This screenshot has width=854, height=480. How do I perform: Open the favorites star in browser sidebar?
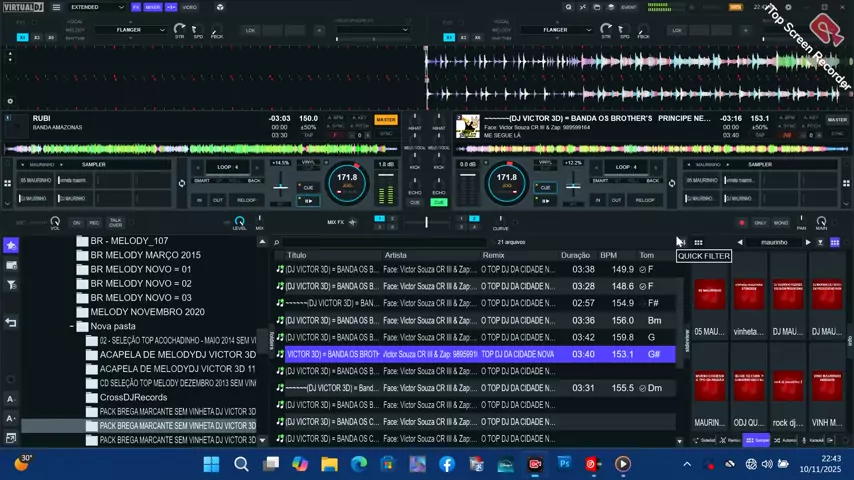pos(11,246)
